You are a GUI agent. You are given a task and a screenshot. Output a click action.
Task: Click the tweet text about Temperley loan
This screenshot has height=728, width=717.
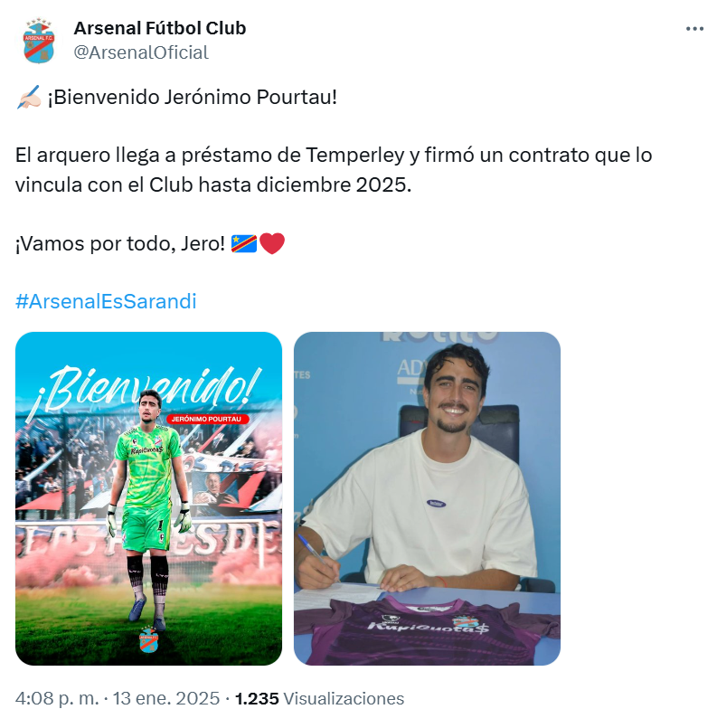tap(334, 170)
